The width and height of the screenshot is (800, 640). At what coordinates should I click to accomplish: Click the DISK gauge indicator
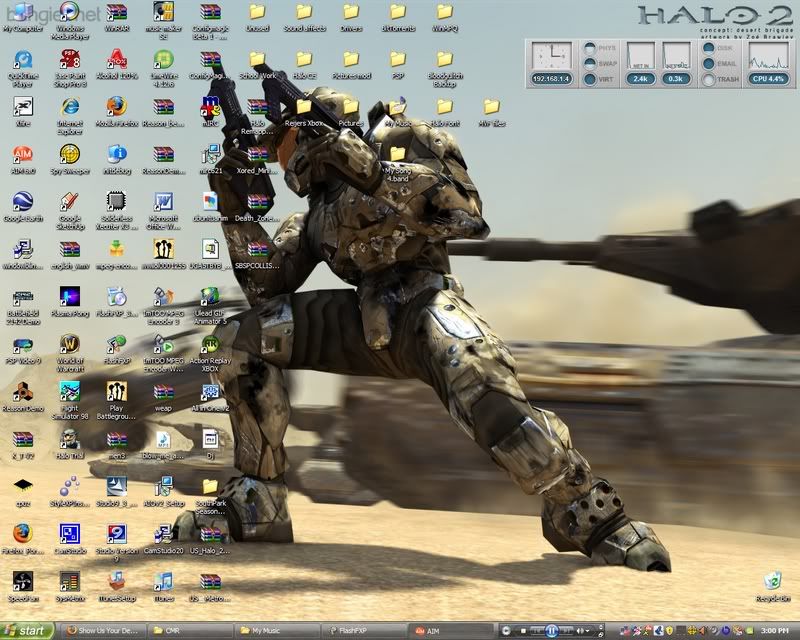click(708, 48)
